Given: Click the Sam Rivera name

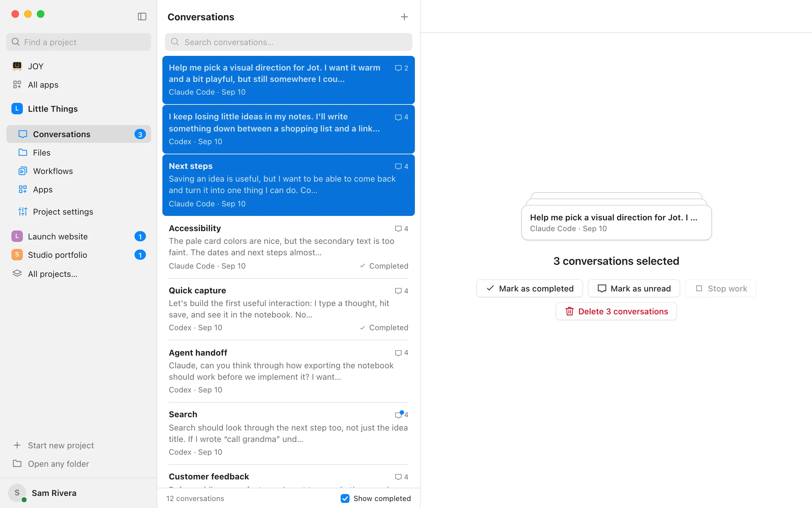Looking at the screenshot, I should click(x=54, y=493).
